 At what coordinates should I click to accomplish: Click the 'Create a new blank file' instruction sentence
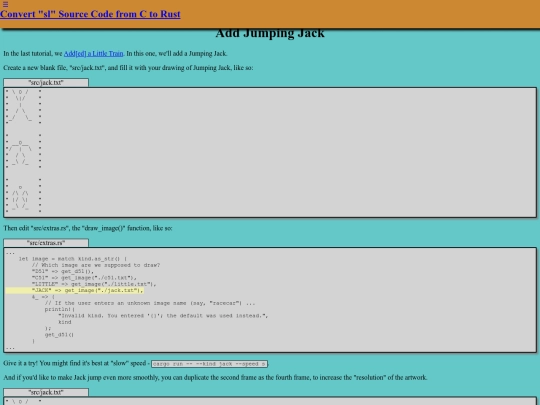pos(128,68)
